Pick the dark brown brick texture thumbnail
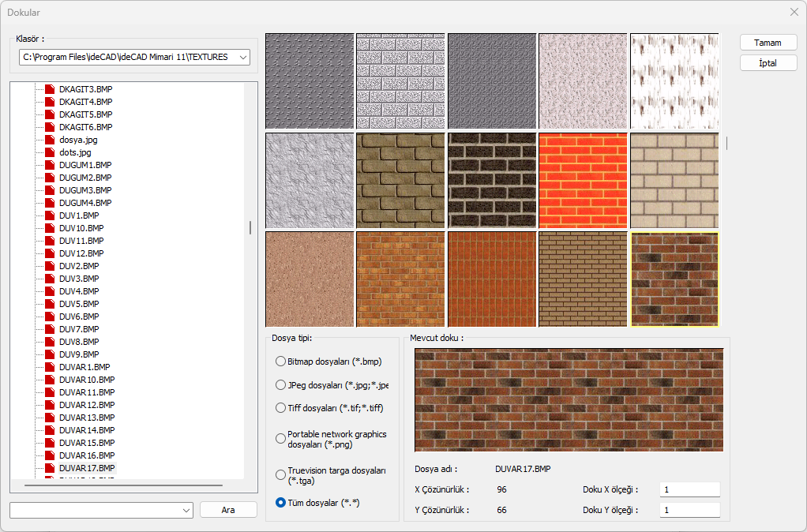 click(x=492, y=180)
